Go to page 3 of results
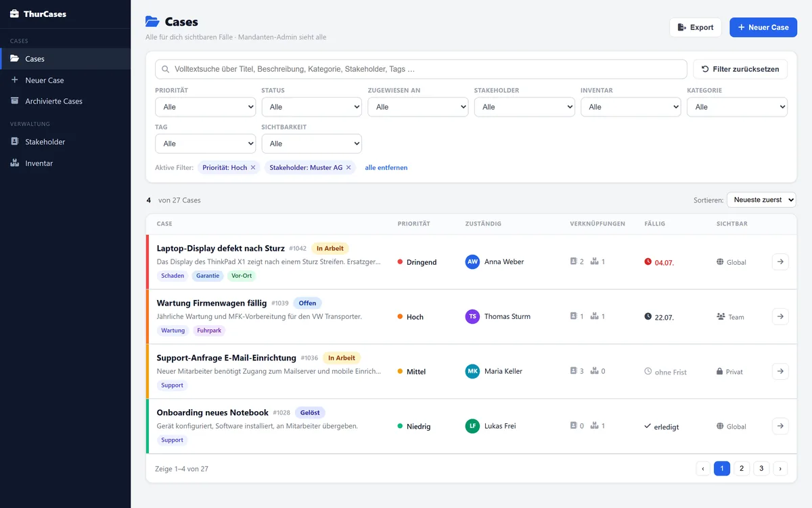Viewport: 812px width, 508px height. click(761, 468)
